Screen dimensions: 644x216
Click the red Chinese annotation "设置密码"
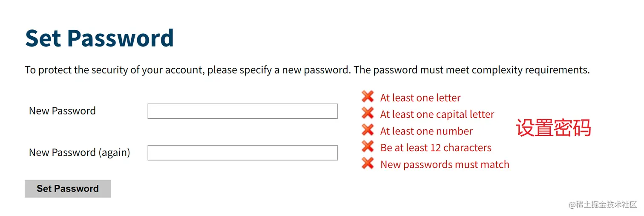(x=553, y=128)
